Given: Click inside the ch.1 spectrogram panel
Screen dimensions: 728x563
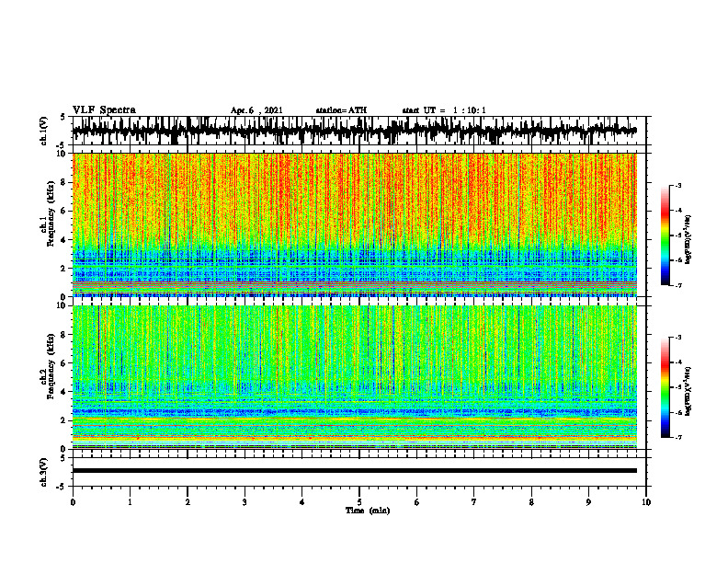Looking at the screenshot, I should tap(354, 224).
